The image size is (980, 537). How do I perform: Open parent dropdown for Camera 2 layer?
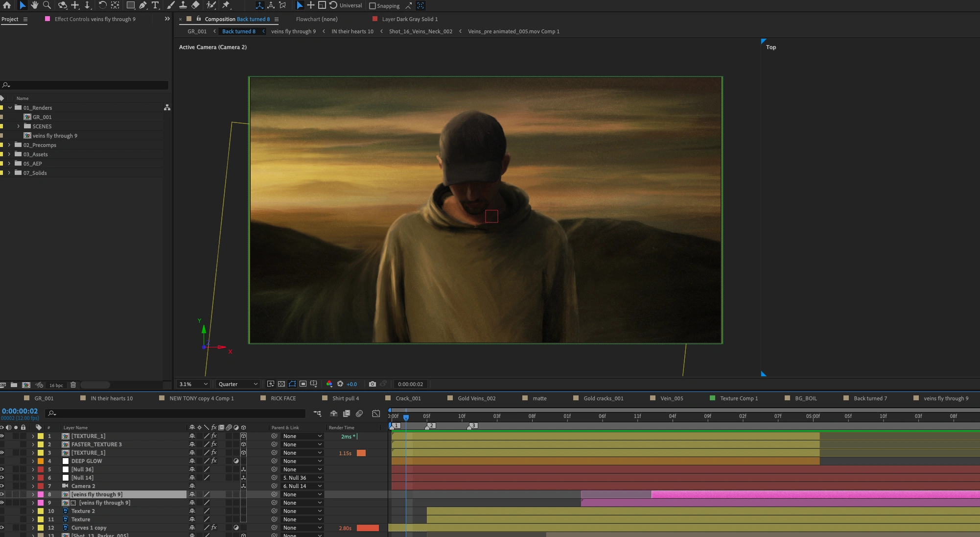[x=302, y=486]
